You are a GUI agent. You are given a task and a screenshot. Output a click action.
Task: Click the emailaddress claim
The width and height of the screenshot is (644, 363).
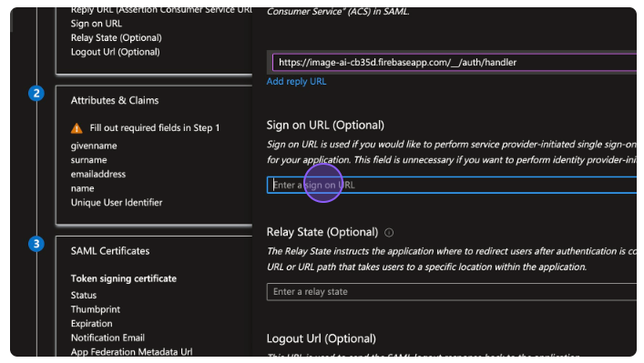pyautogui.click(x=98, y=174)
